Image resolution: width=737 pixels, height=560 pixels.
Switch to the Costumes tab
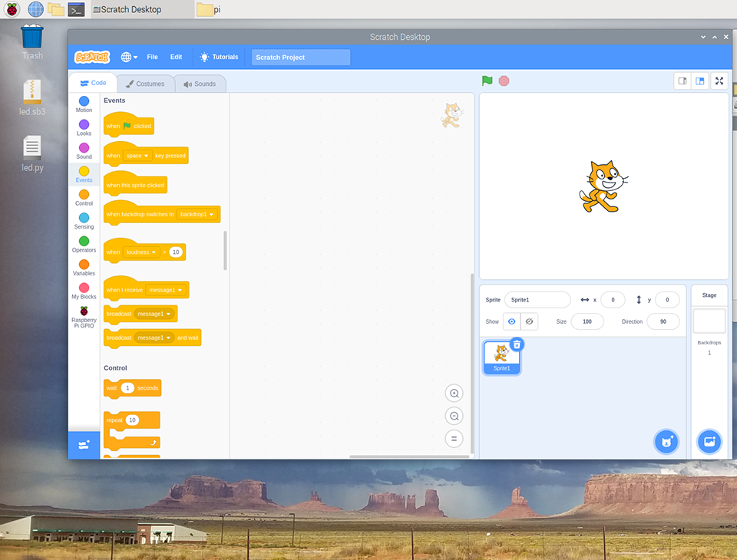[145, 84]
